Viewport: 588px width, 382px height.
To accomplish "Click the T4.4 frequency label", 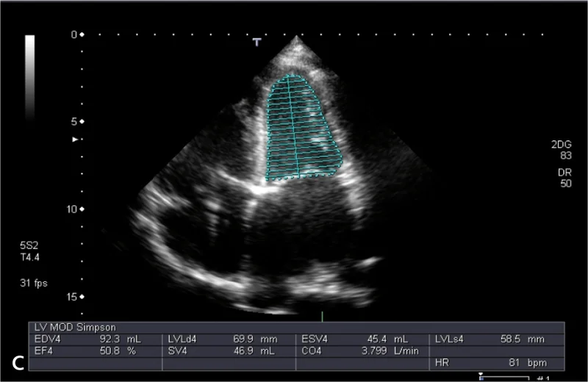I will tap(29, 257).
